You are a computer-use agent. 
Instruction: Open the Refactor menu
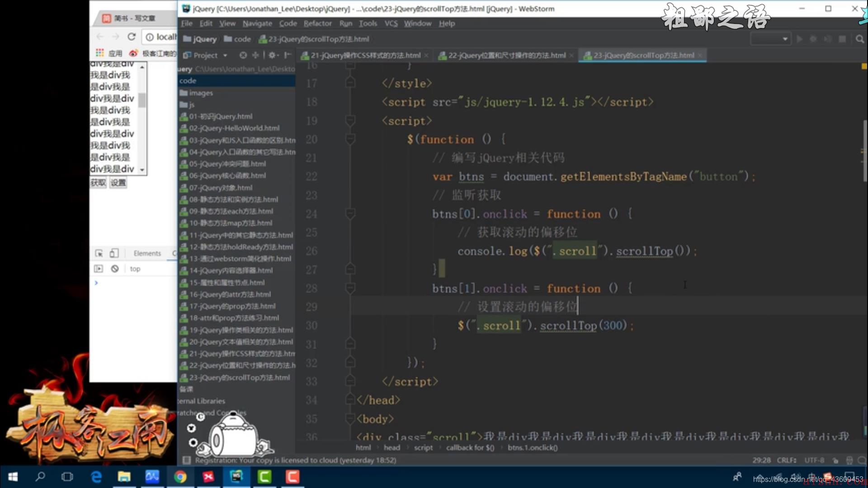pyautogui.click(x=317, y=23)
